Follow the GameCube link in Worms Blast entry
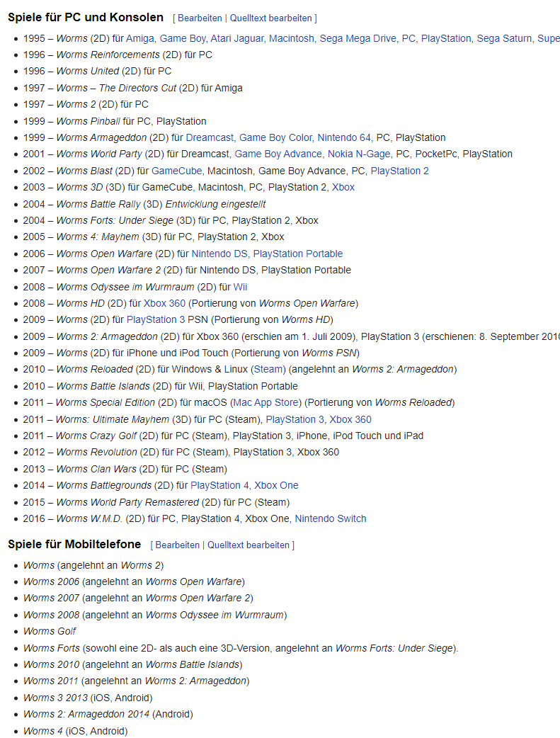The width and height of the screenshot is (560, 738). pos(176,171)
